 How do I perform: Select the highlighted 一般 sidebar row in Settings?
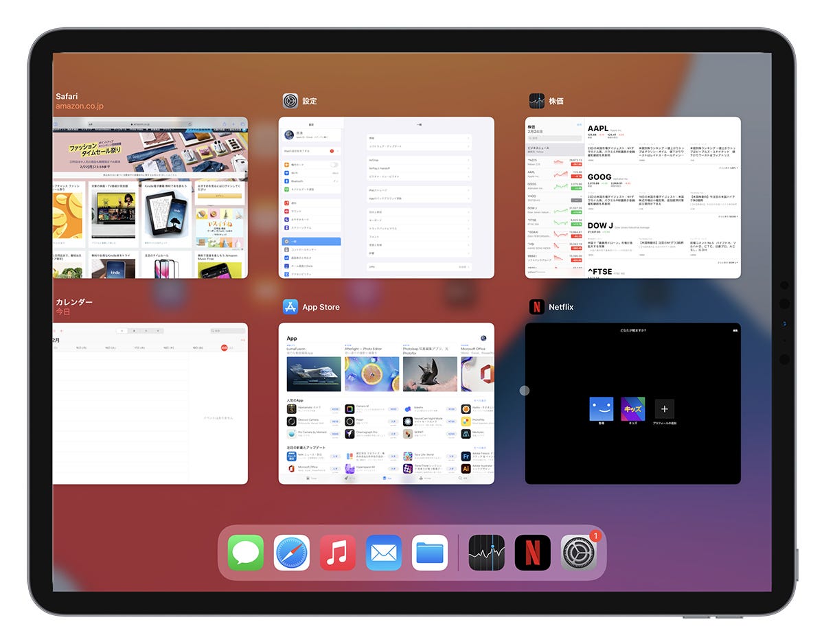[x=311, y=242]
